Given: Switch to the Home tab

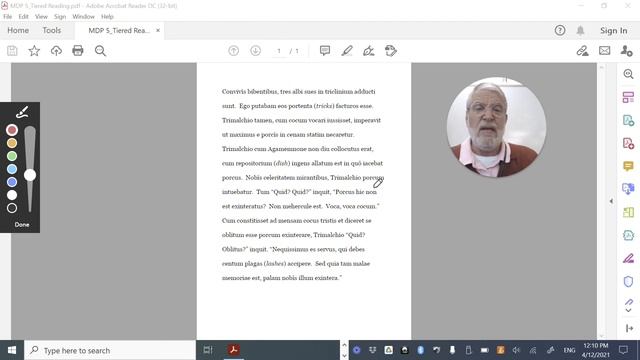Looking at the screenshot, I should [18, 31].
